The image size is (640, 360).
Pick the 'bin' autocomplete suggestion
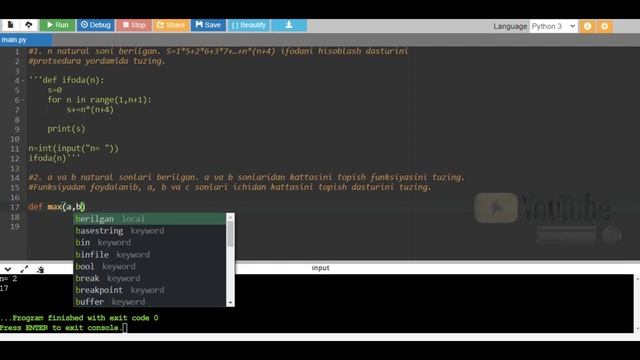[x=149, y=243]
